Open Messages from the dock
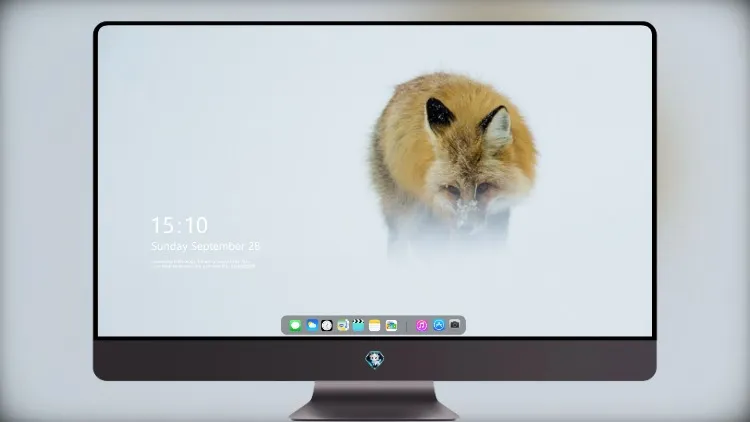 coord(295,325)
